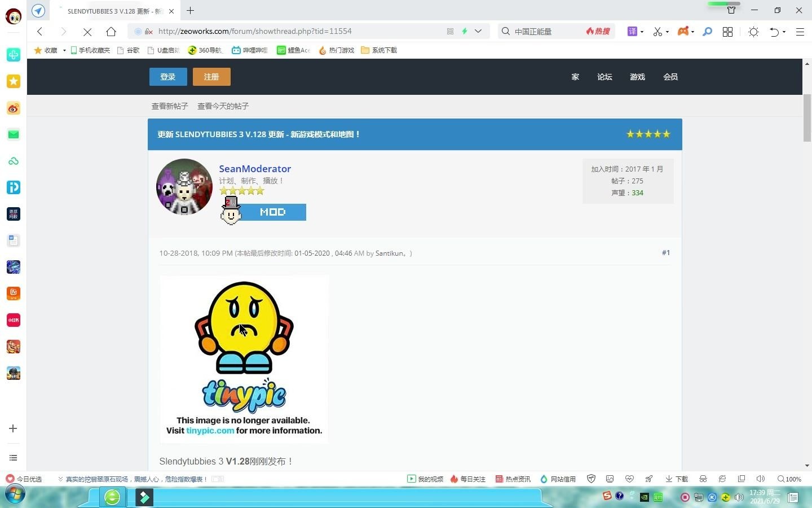Image resolution: width=812 pixels, height=508 pixels.
Task: Go back to the previous page
Action: coord(39,32)
